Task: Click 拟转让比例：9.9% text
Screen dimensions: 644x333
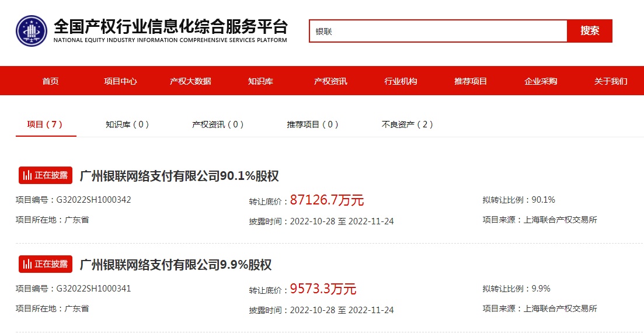Action: point(516,289)
